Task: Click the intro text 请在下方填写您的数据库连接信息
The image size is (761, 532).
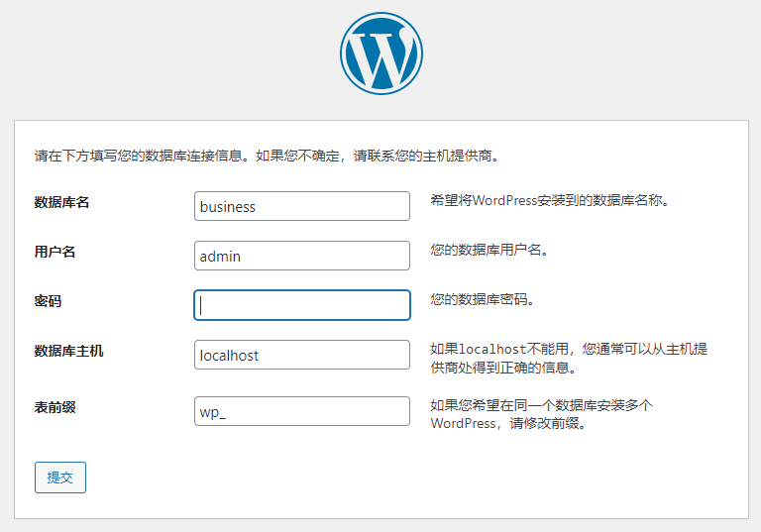Action: pos(267,156)
